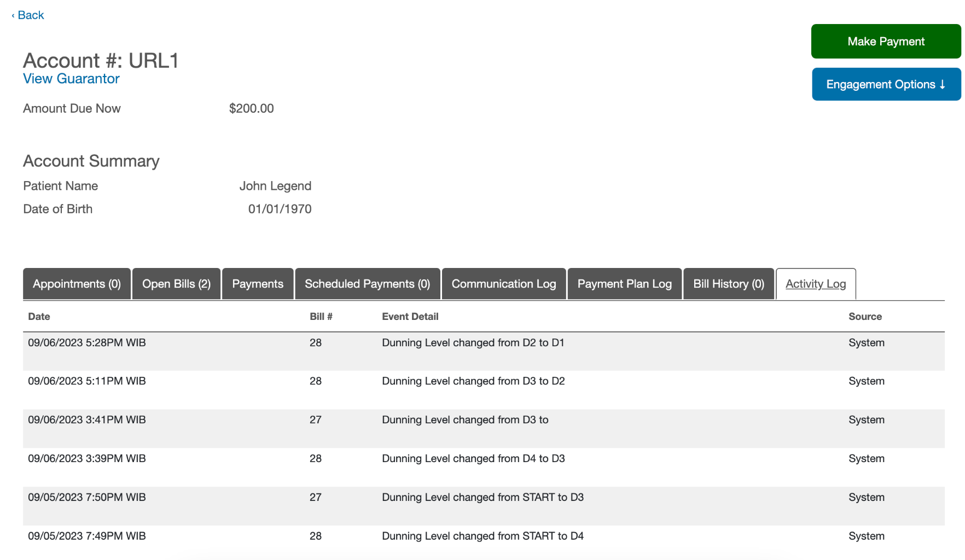Expand Engagement Options menu arrow

tap(942, 84)
